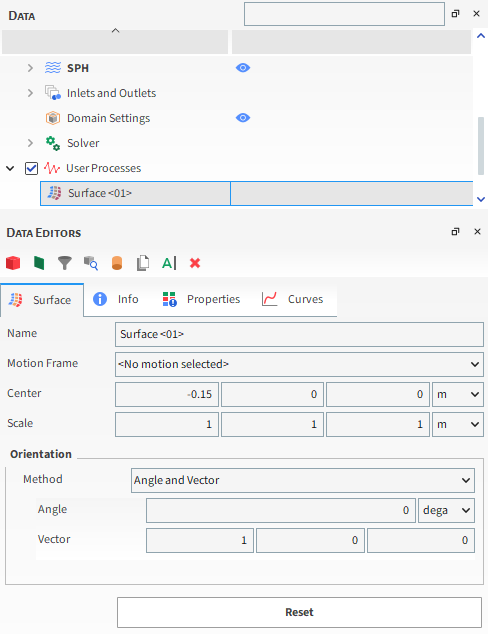Click the Inlets and Outlets icon
Screen dimensions: 488x634
pos(53,93)
